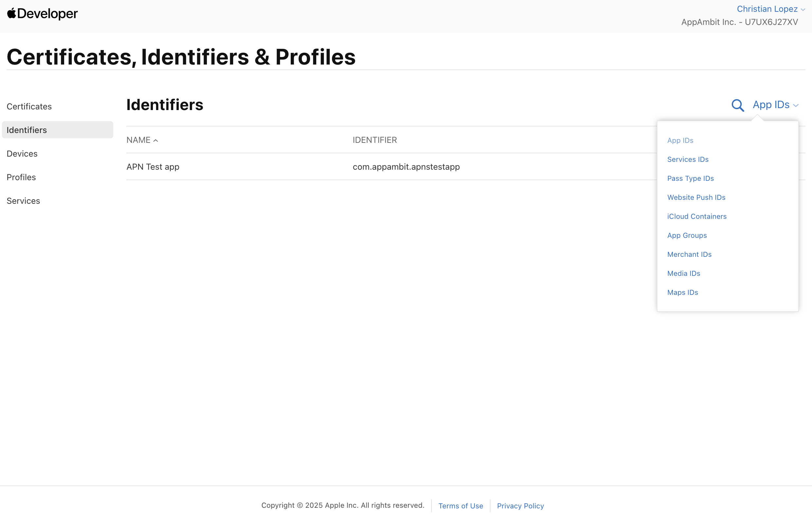Toggle the NAME column sort order
The height and width of the screenshot is (532, 812).
point(142,140)
